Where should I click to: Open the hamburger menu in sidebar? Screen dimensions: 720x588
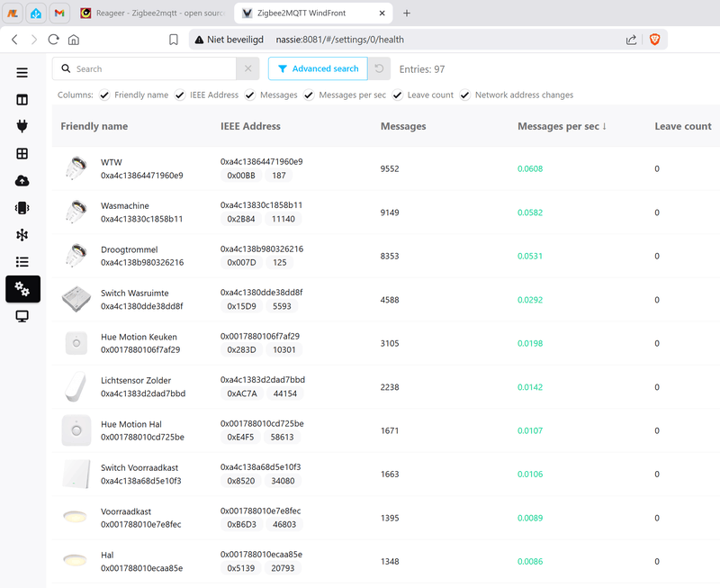coord(22,73)
